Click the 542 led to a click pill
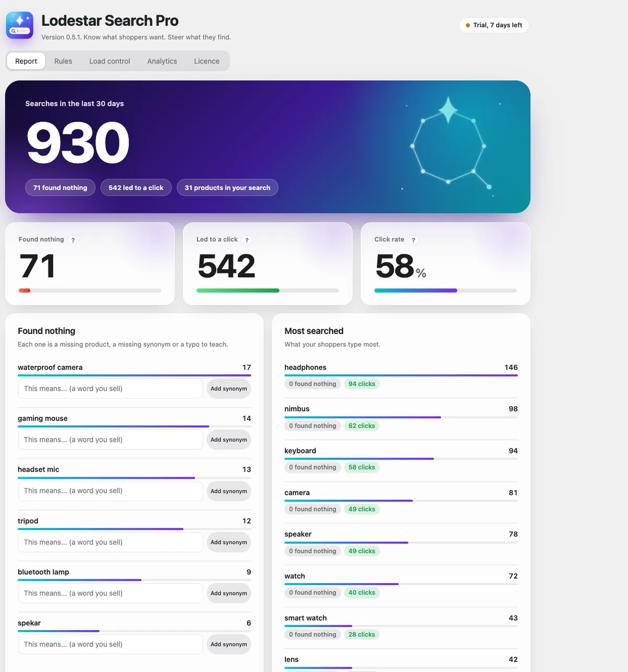The height and width of the screenshot is (672, 628). [x=136, y=187]
